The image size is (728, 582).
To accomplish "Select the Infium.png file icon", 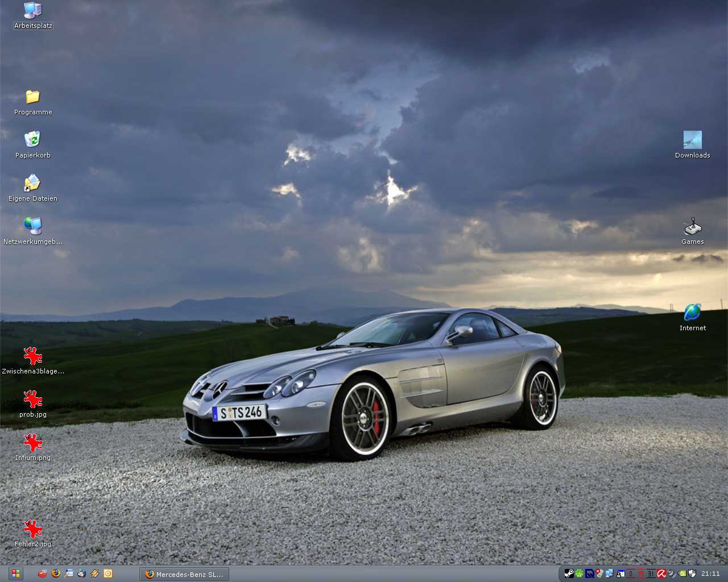I will coord(33,447).
